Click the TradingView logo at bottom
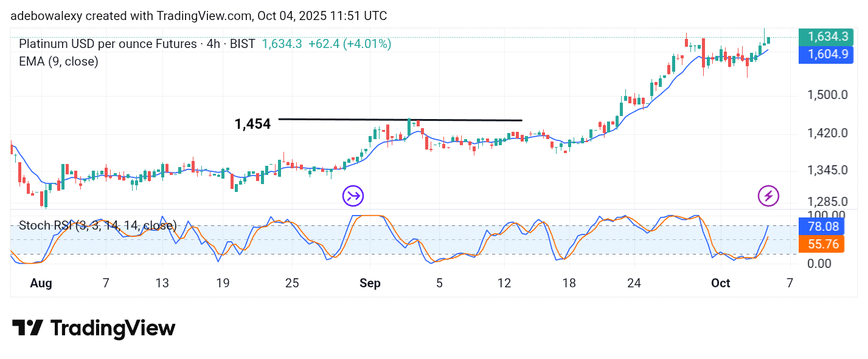This screenshot has width=868, height=359. tap(94, 329)
